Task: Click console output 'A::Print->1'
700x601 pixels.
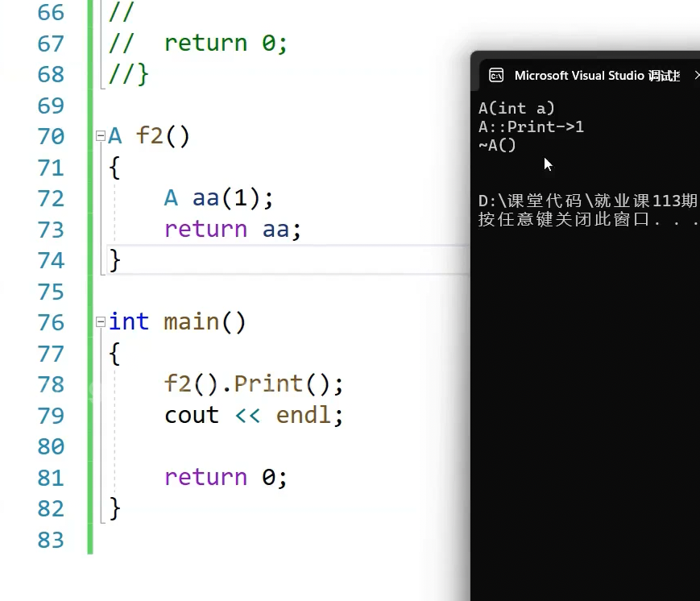Action: pyautogui.click(x=531, y=126)
